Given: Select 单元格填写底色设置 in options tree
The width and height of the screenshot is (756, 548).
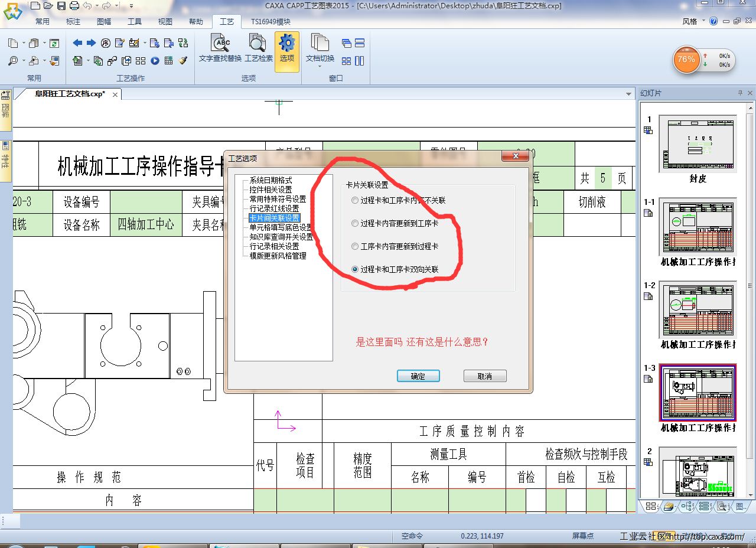Looking at the screenshot, I should [281, 227].
